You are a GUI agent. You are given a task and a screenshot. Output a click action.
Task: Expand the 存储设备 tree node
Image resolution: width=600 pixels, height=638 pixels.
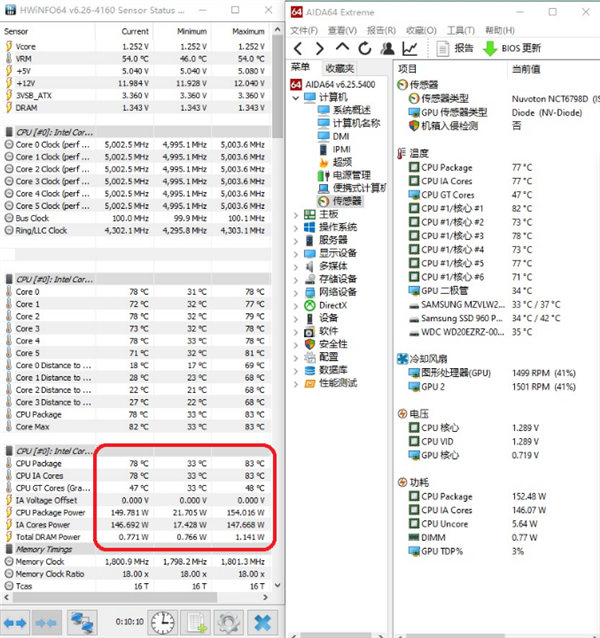296,280
